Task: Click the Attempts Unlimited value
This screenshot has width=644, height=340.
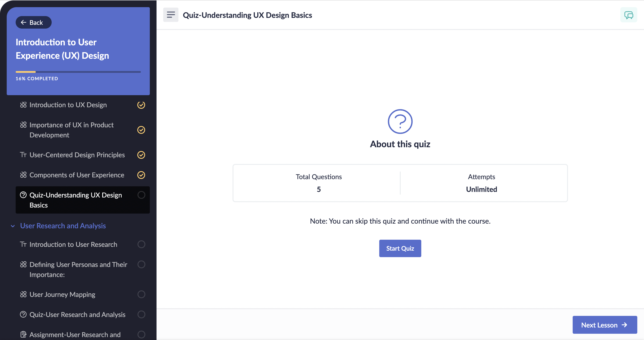Action: tap(481, 189)
